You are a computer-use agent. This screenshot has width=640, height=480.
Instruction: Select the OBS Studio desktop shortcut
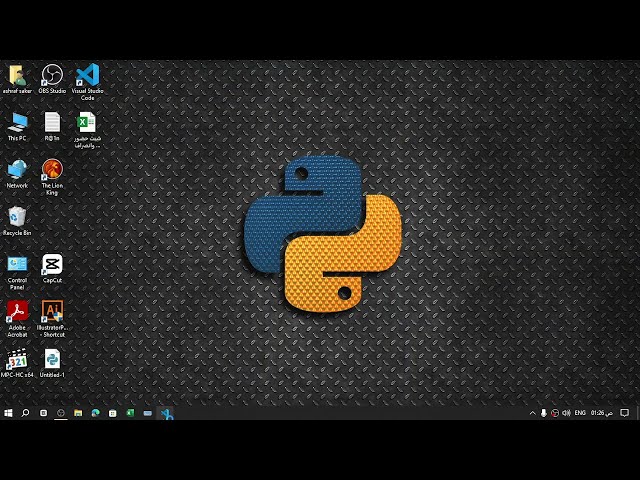click(x=52, y=79)
